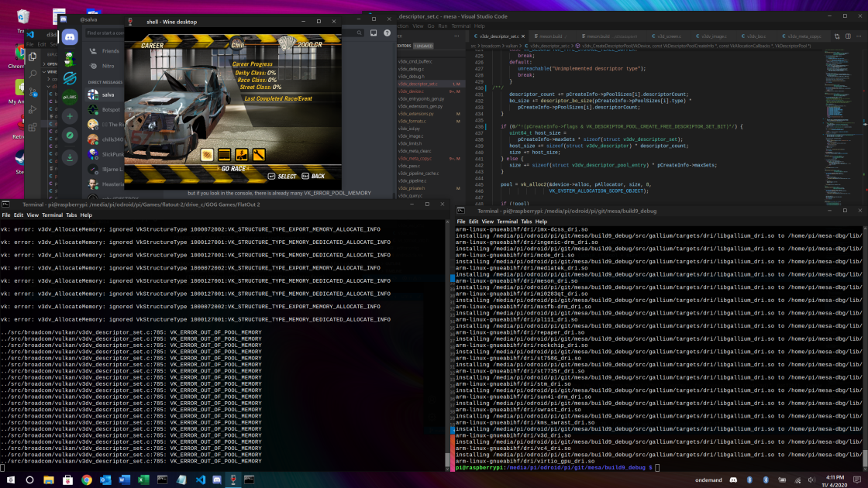
Task: Click Discord home logo button
Action: (70, 36)
